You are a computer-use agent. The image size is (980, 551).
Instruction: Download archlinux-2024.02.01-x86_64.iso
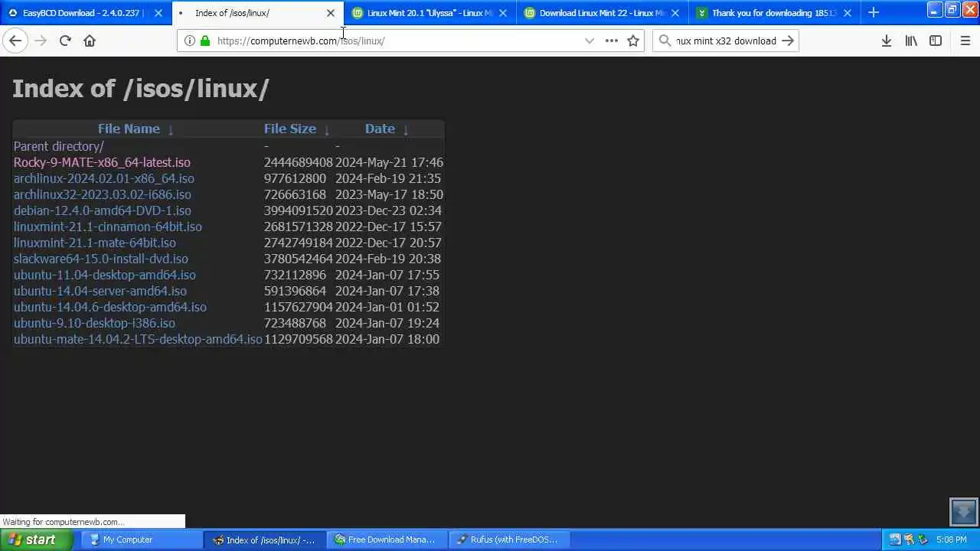(104, 178)
